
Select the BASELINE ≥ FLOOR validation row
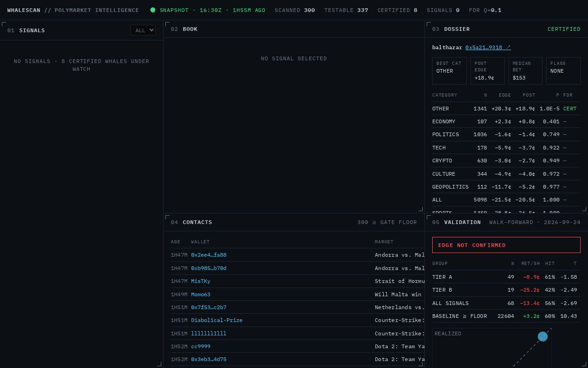[506, 316]
